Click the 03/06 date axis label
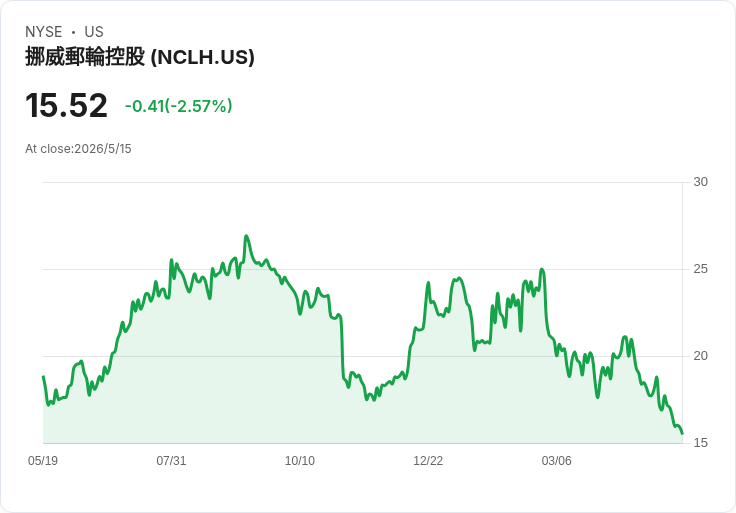Screen dimensions: 736x513 click(x=557, y=460)
